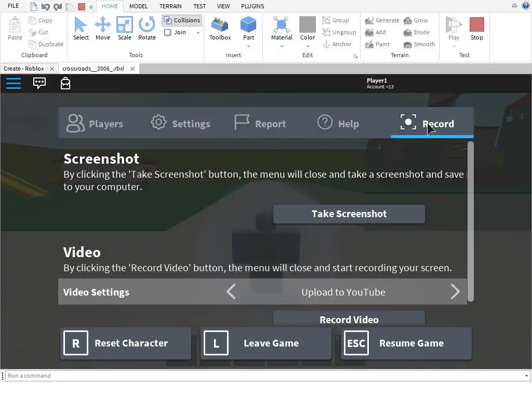Open the in-game chat icon

pyautogui.click(x=39, y=83)
